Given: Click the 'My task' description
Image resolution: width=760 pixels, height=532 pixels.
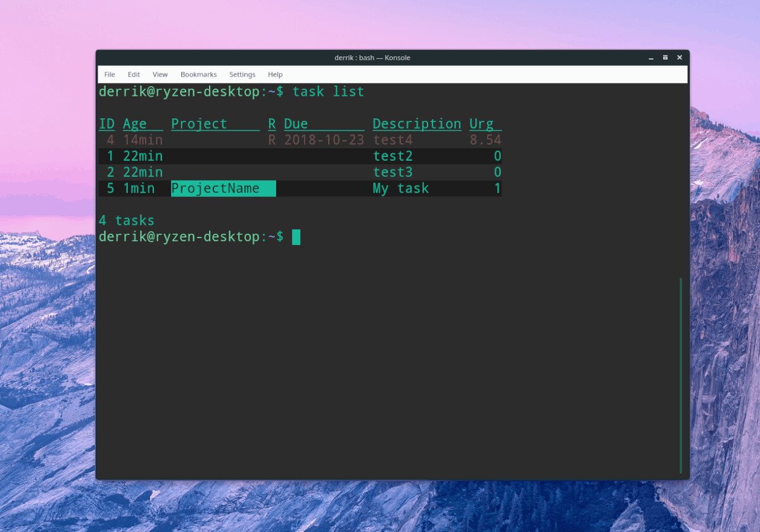Looking at the screenshot, I should click(x=401, y=189).
